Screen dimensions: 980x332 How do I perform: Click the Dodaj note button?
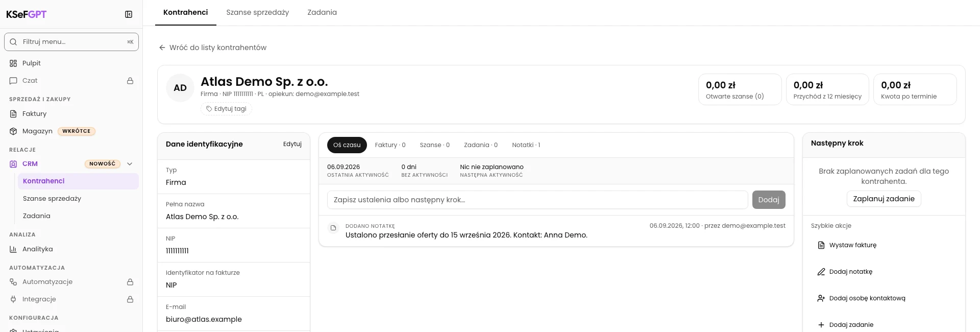[769, 200]
